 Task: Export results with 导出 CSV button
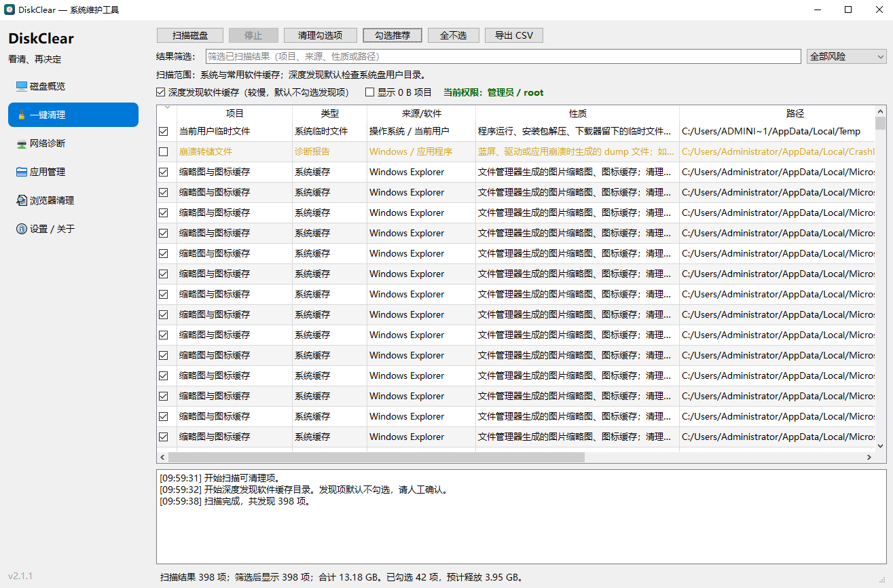pos(514,35)
